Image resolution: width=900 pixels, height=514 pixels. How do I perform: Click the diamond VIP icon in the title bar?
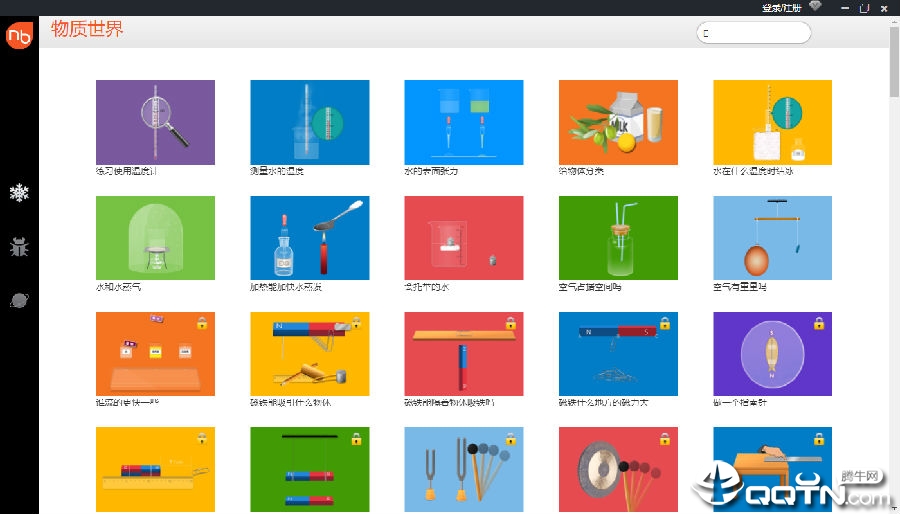tap(815, 6)
